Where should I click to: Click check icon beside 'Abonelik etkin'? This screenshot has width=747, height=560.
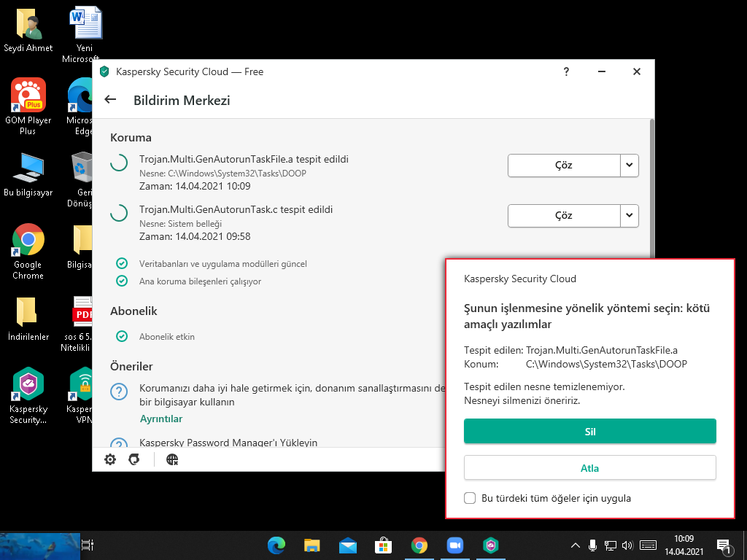[122, 336]
